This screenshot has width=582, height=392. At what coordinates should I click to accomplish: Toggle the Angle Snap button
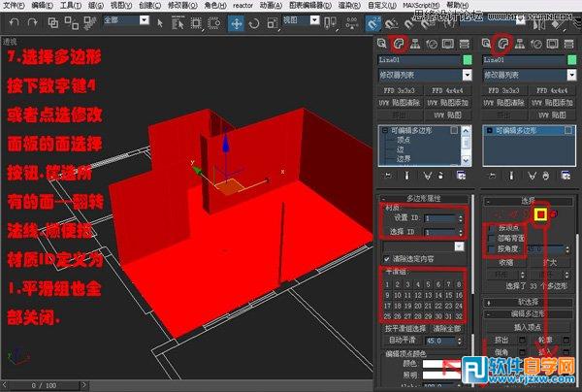point(391,24)
